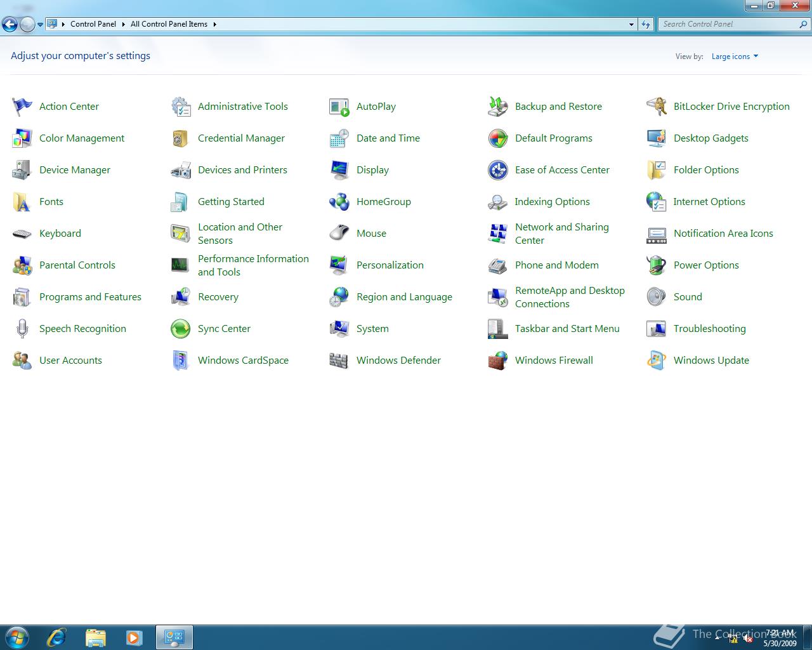Launch Windows Media Player from the taskbar
812x650 pixels.
click(134, 637)
